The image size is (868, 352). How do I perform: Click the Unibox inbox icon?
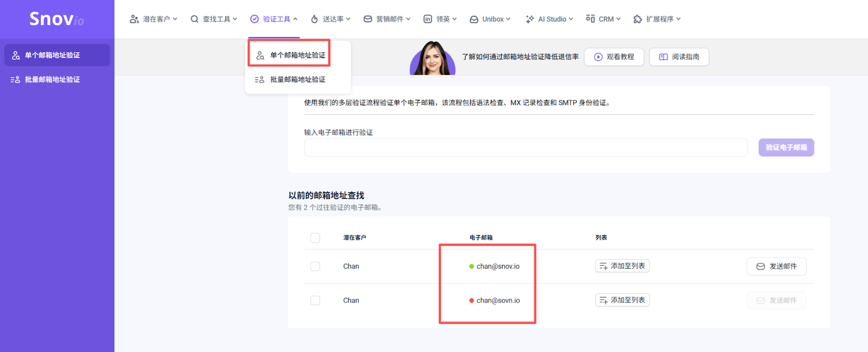tap(474, 19)
